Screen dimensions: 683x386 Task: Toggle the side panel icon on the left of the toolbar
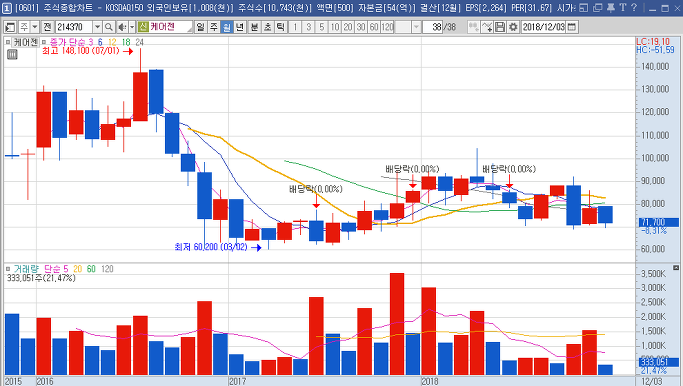(x=10, y=27)
